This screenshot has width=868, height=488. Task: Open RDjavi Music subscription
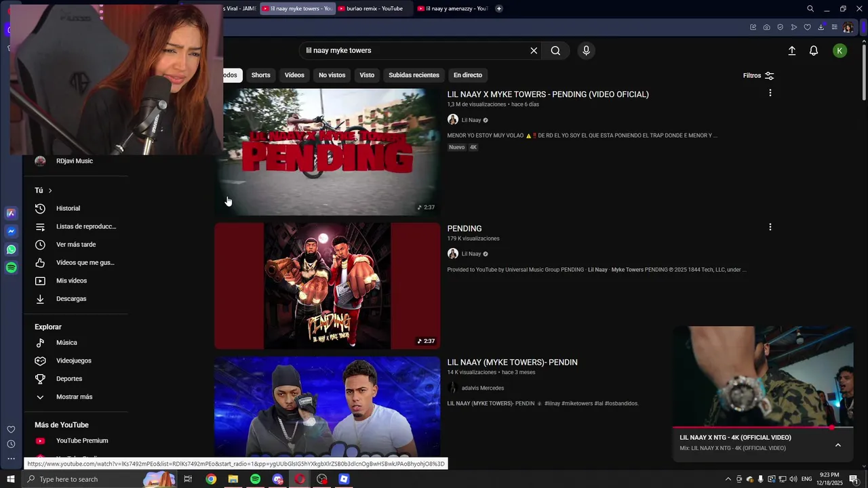coord(75,161)
